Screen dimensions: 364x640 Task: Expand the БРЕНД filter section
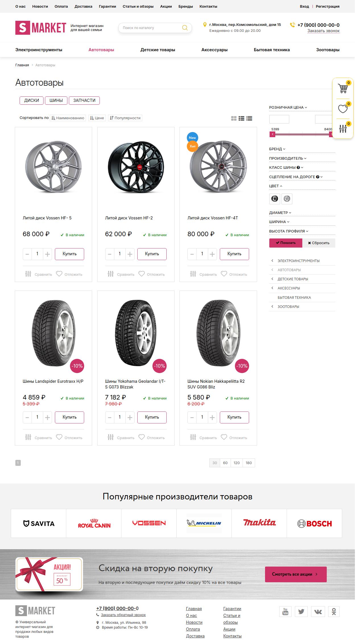pos(277,149)
